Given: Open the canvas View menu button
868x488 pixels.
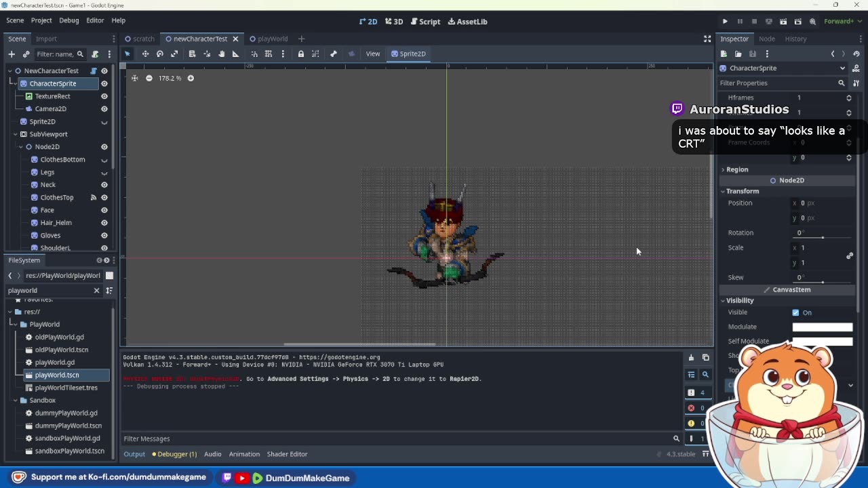Looking at the screenshot, I should click(x=373, y=54).
